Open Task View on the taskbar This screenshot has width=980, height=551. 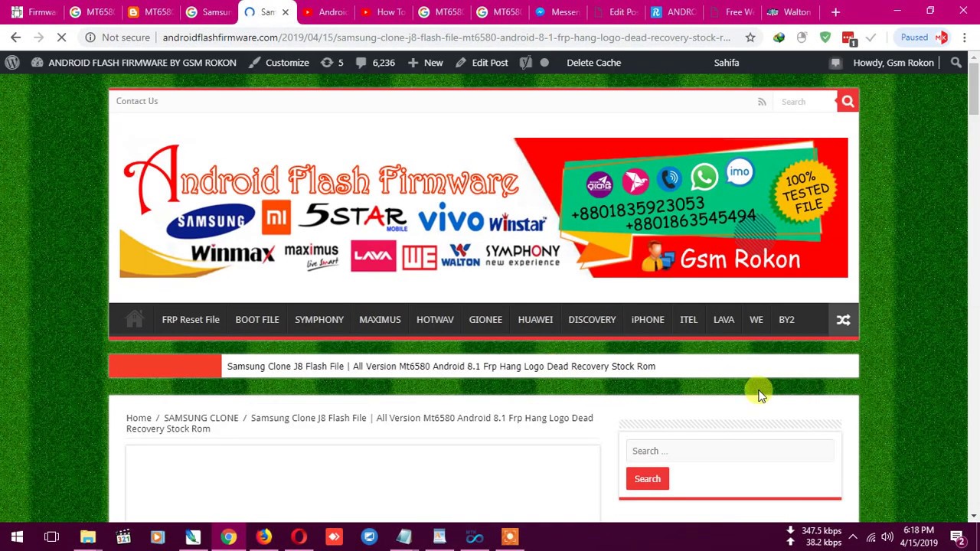point(52,536)
